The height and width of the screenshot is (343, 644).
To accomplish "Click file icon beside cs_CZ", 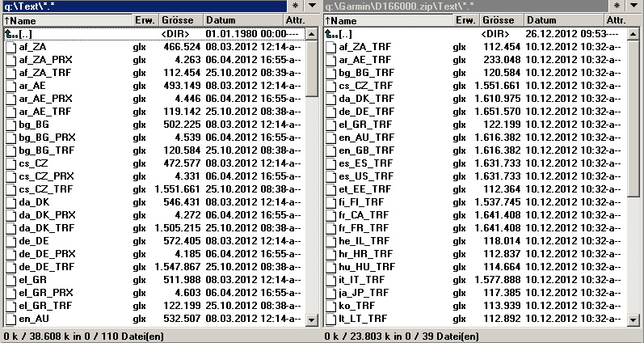I will (11, 163).
